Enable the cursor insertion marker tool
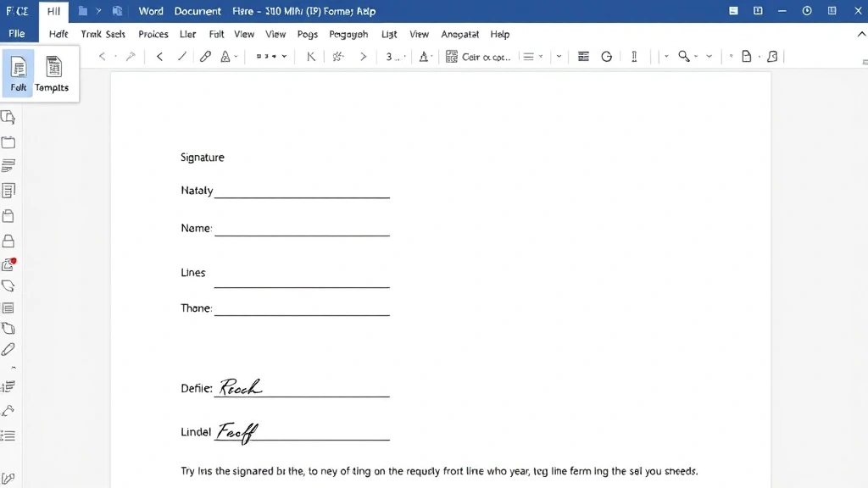The width and height of the screenshot is (868, 488). click(x=634, y=56)
